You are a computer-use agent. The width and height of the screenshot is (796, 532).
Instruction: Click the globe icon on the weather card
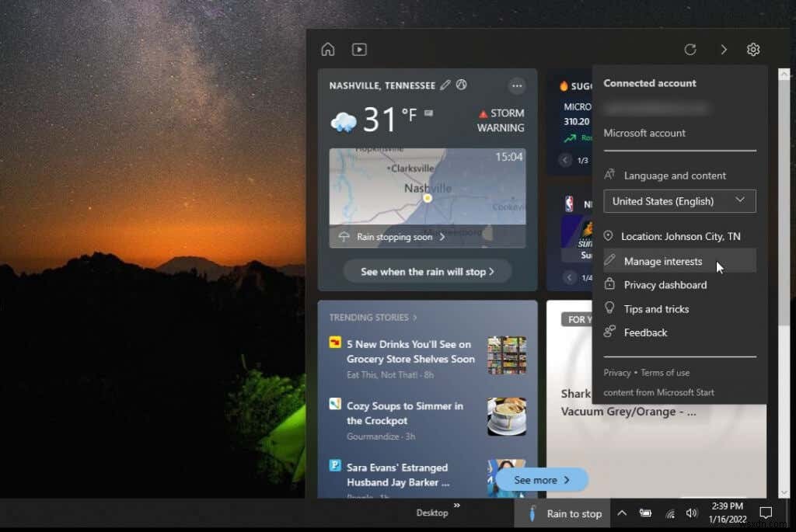tap(462, 85)
